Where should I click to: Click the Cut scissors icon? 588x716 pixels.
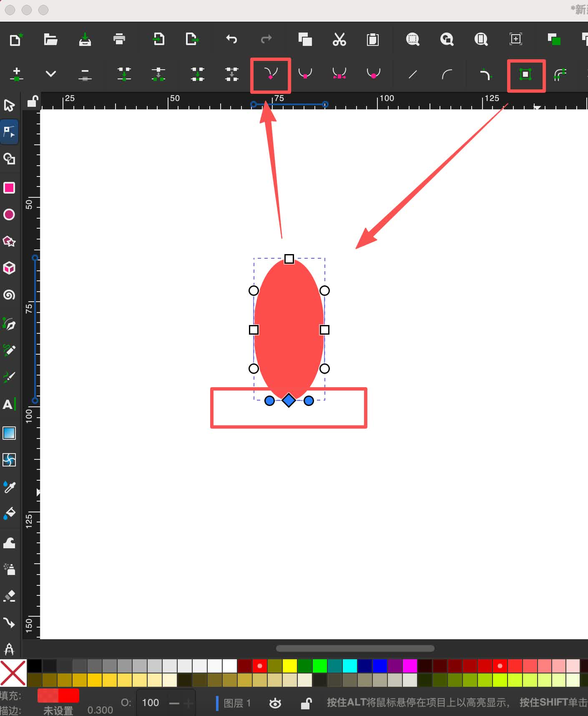[339, 40]
